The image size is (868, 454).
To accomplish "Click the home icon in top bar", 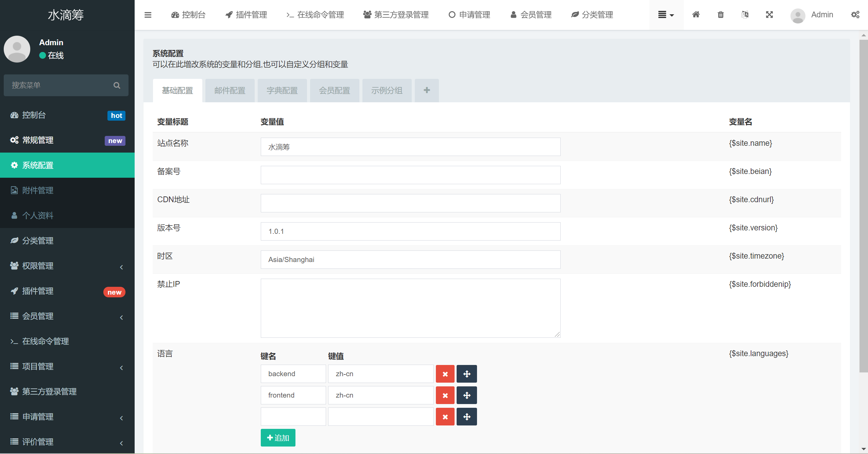I will click(696, 15).
